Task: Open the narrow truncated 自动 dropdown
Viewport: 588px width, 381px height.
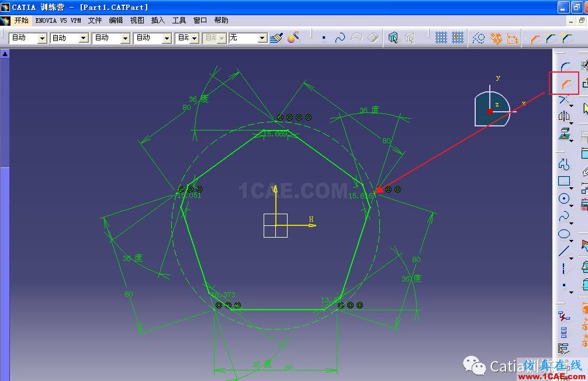Action: click(x=194, y=38)
